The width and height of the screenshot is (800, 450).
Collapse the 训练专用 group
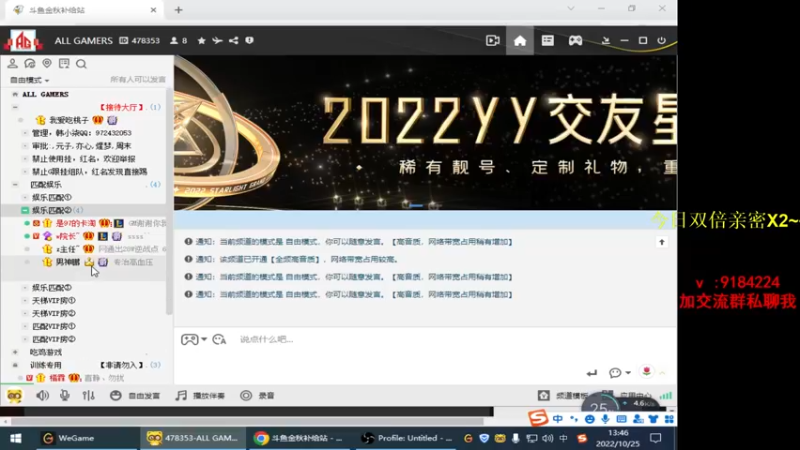coord(15,365)
